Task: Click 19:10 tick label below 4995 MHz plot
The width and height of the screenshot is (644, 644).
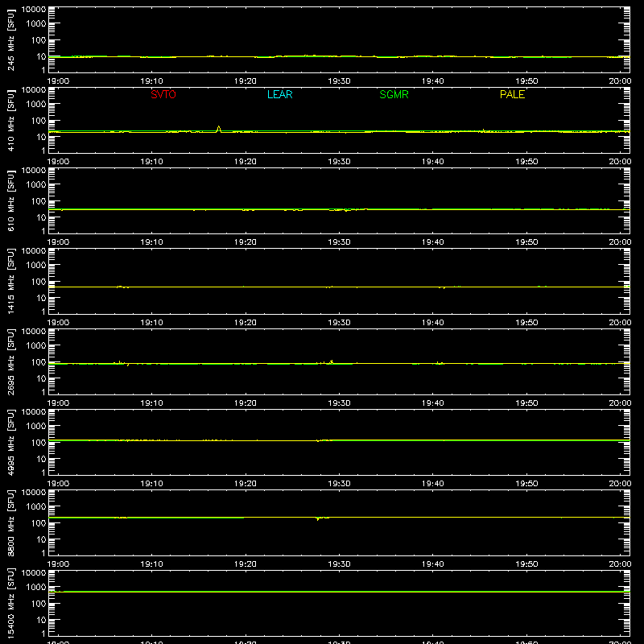Action: (151, 484)
